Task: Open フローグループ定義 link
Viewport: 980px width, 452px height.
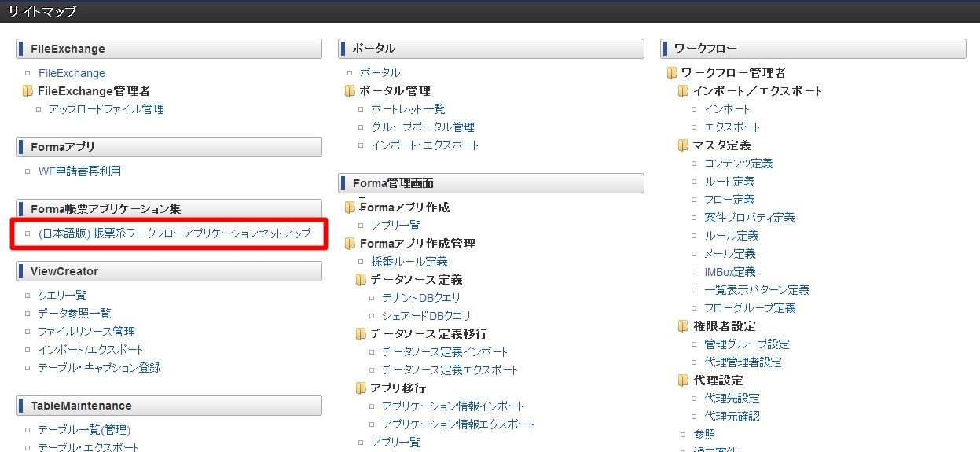Action: click(x=750, y=308)
